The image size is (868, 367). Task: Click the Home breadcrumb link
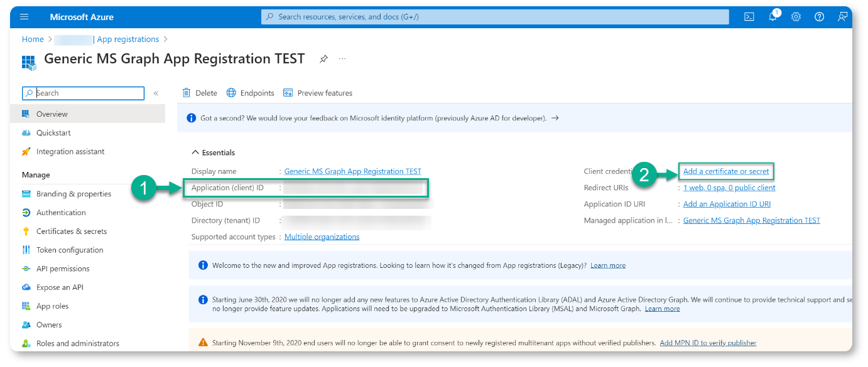(33, 39)
